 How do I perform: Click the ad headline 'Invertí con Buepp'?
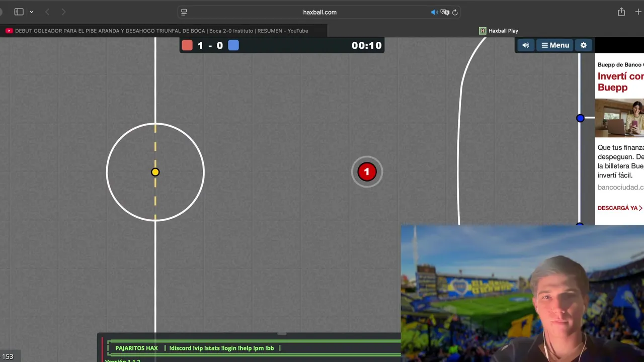tap(620, 82)
